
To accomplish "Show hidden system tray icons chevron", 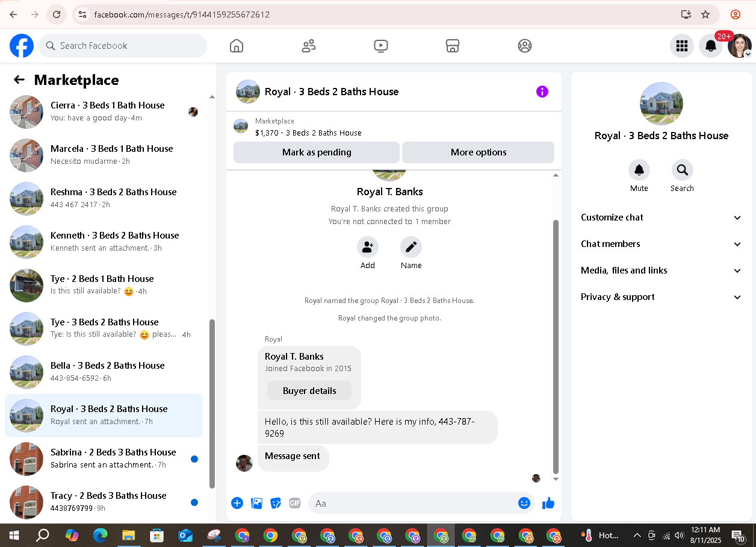I will 637,535.
